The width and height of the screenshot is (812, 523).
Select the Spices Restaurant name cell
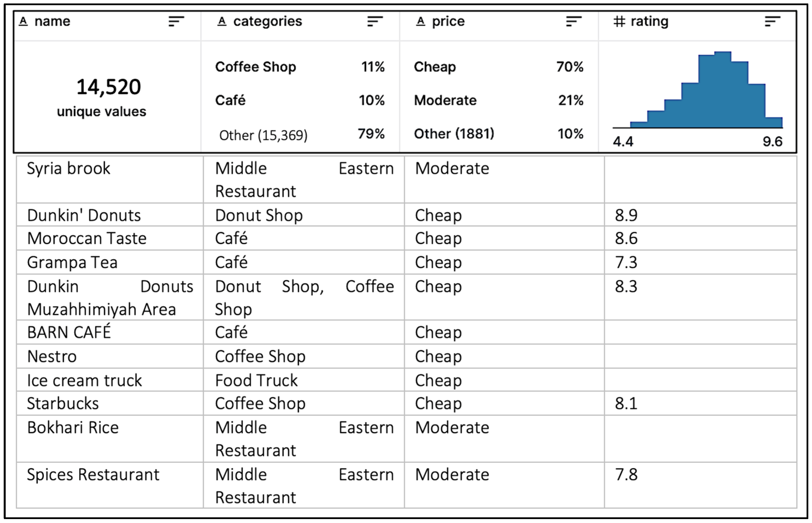click(x=93, y=474)
